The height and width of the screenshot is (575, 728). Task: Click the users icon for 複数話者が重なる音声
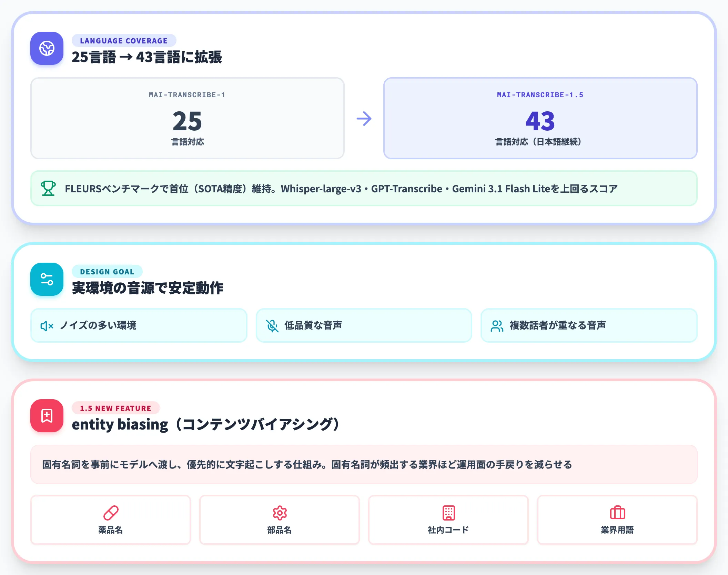[497, 326]
